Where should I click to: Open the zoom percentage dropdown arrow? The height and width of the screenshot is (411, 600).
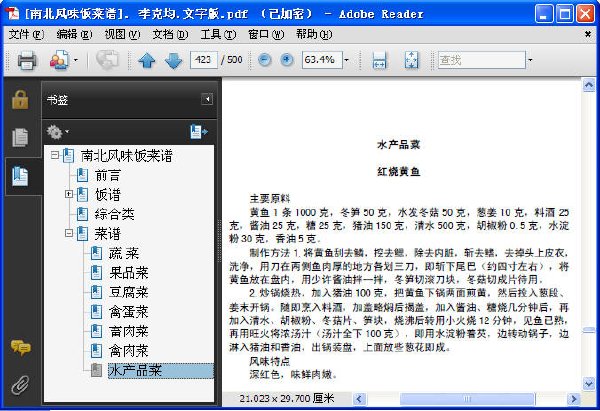pos(346,60)
